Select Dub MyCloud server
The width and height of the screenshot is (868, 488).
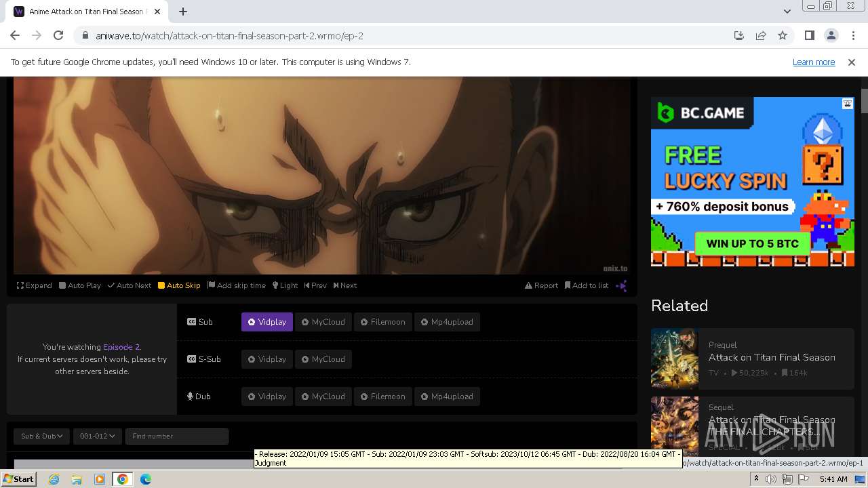pyautogui.click(x=323, y=396)
